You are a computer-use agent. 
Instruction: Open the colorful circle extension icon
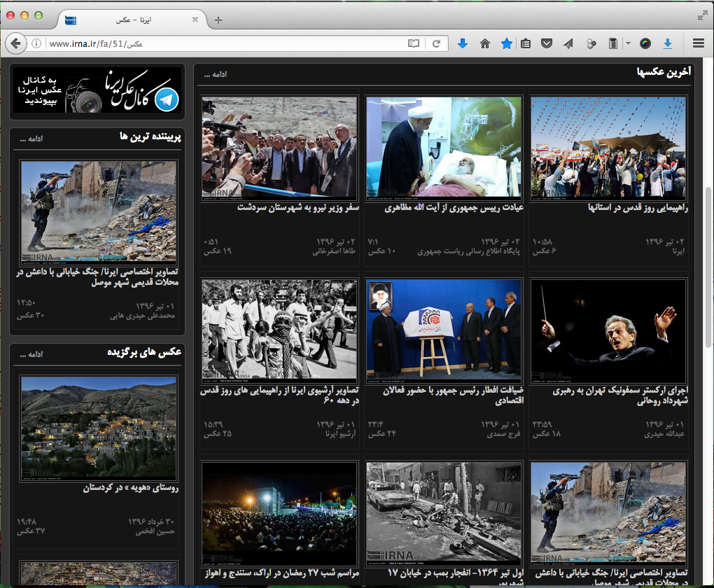(x=645, y=43)
